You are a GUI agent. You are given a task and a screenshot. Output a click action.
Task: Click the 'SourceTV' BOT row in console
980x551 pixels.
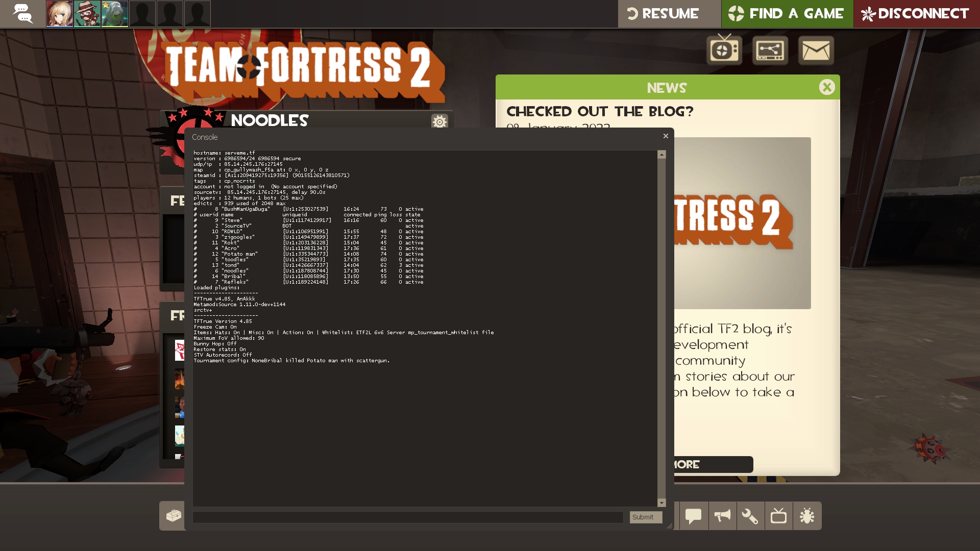click(308, 226)
